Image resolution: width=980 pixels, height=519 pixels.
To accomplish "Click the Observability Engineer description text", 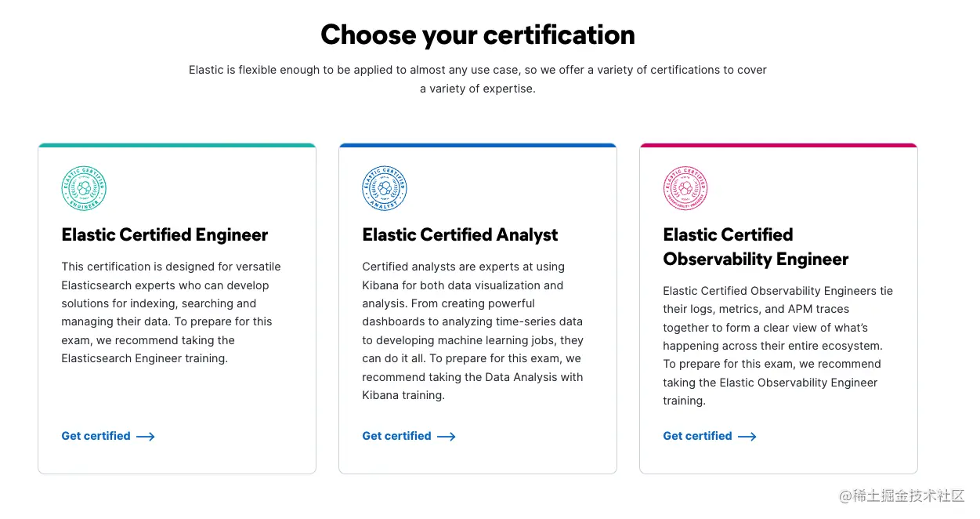I will (x=777, y=346).
